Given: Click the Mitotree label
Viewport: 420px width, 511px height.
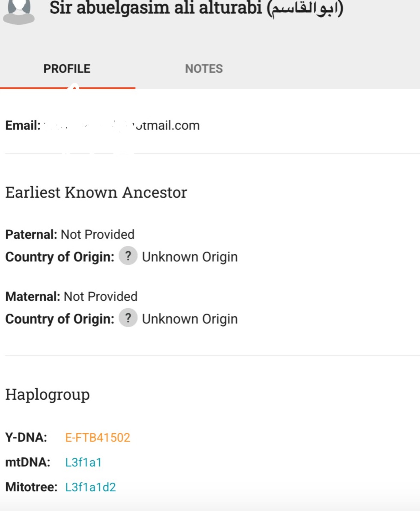Looking at the screenshot, I should coord(31,487).
